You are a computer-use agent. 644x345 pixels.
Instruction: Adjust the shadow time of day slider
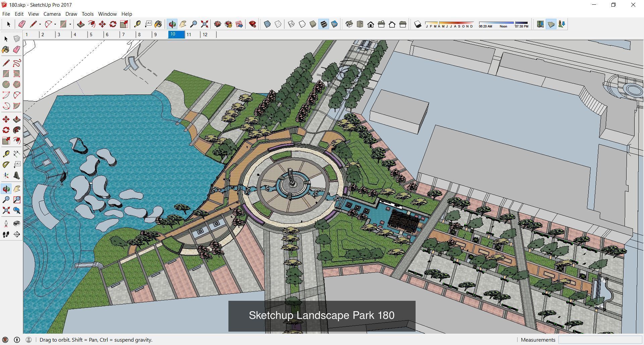[503, 24]
